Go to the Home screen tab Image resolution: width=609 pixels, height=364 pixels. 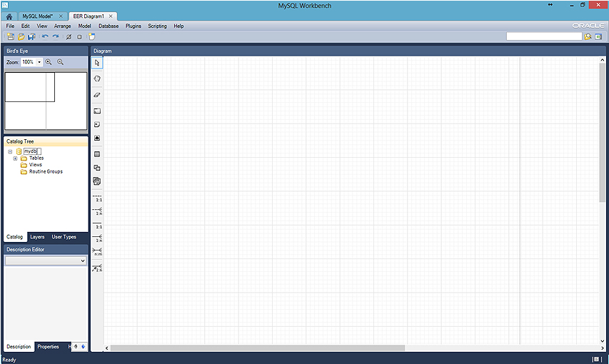coord(9,16)
